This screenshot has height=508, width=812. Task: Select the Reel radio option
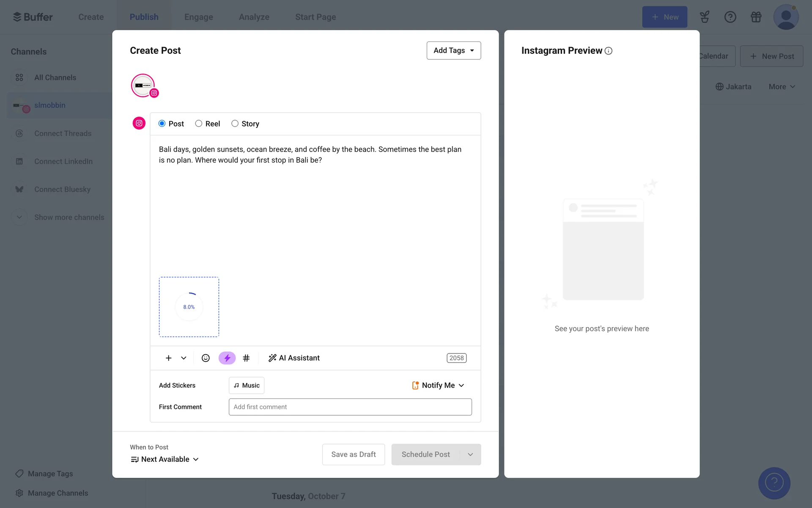(x=199, y=124)
